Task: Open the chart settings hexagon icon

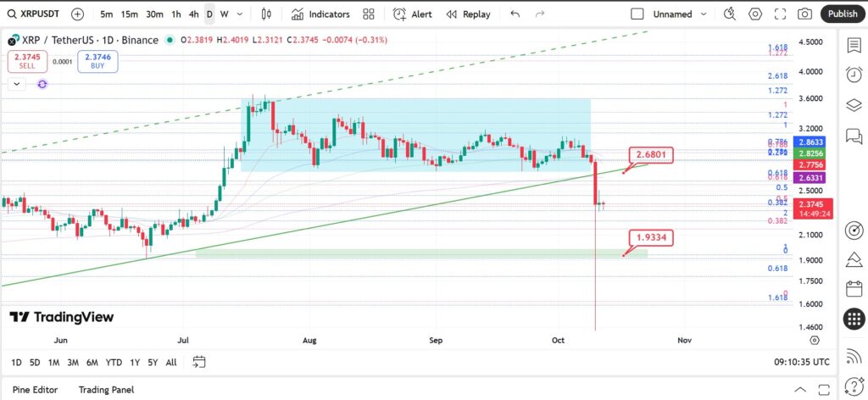Action: tap(755, 14)
